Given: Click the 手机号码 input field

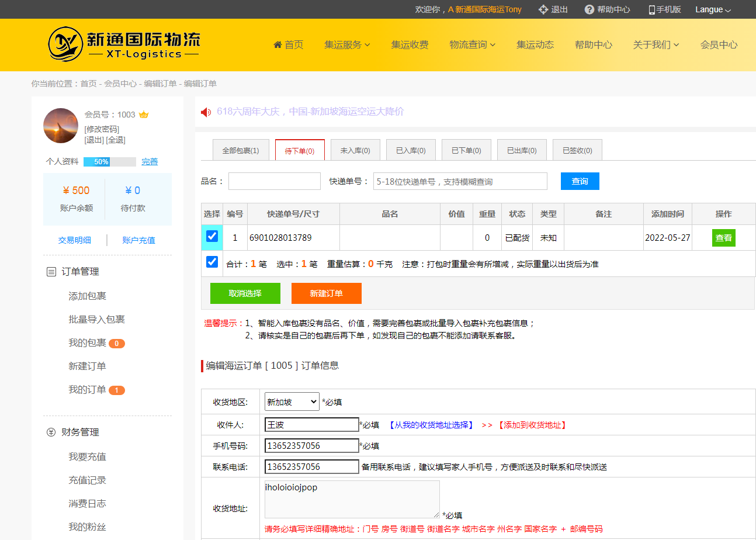Looking at the screenshot, I should pos(312,445).
